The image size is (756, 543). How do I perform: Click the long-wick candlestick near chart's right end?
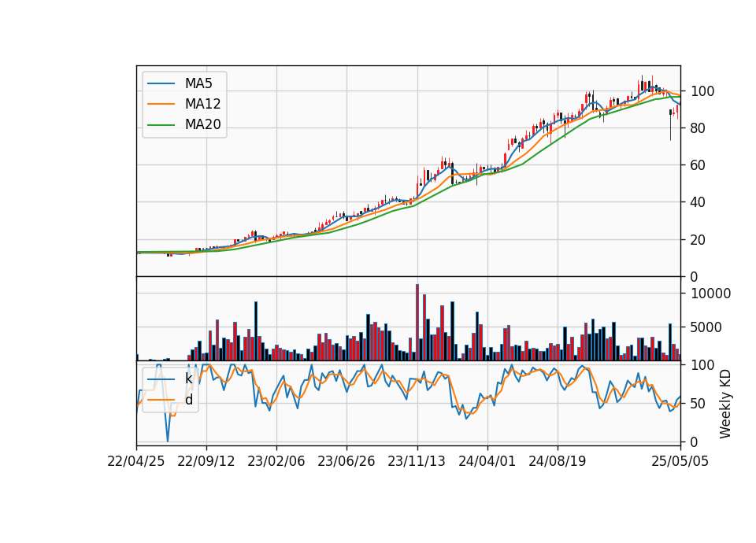pyautogui.click(x=670, y=124)
